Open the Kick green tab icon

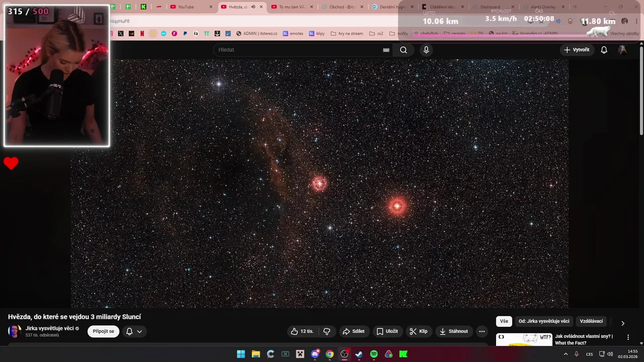[144, 7]
